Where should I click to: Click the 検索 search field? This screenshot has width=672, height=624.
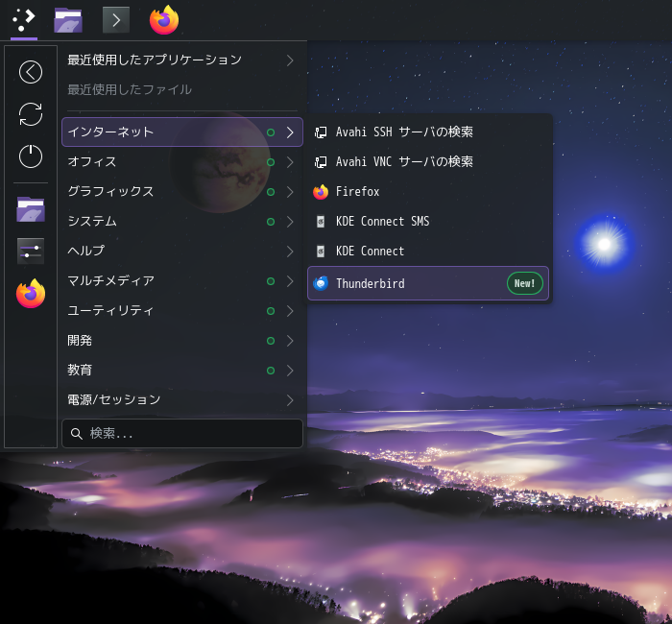(x=182, y=433)
